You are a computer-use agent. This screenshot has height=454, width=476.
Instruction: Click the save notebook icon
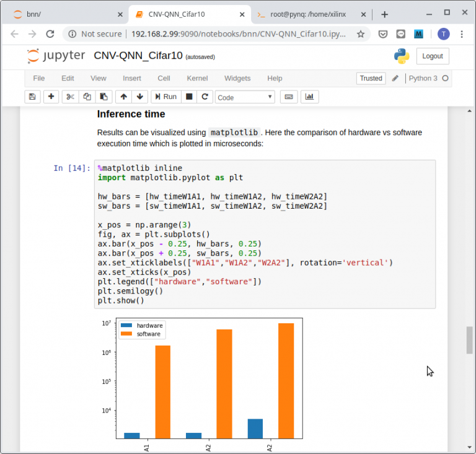pos(32,97)
